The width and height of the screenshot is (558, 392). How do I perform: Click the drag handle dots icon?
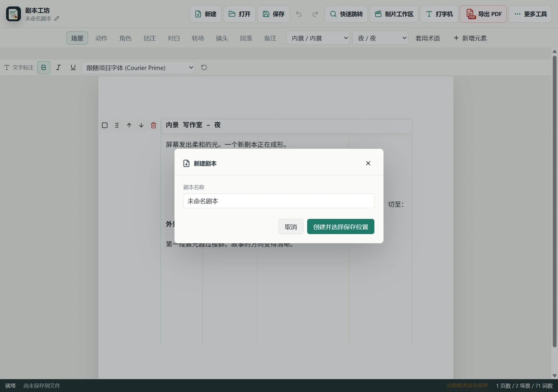click(x=117, y=125)
